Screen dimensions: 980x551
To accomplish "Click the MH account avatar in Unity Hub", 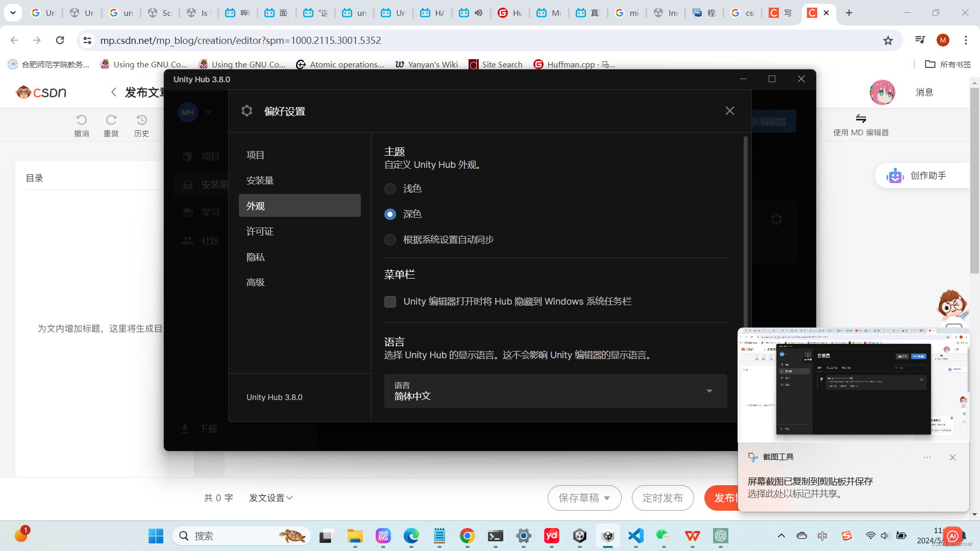I will tap(188, 112).
